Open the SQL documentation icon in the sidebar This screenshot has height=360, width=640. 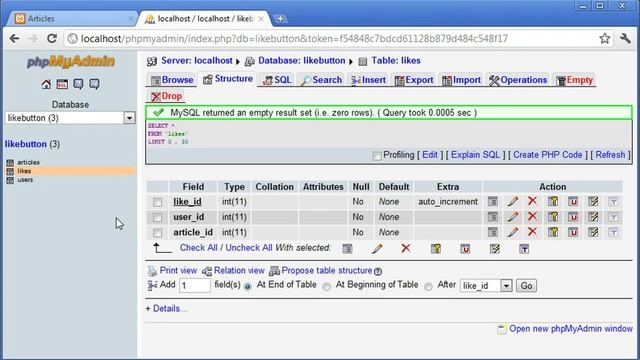[x=94, y=84]
